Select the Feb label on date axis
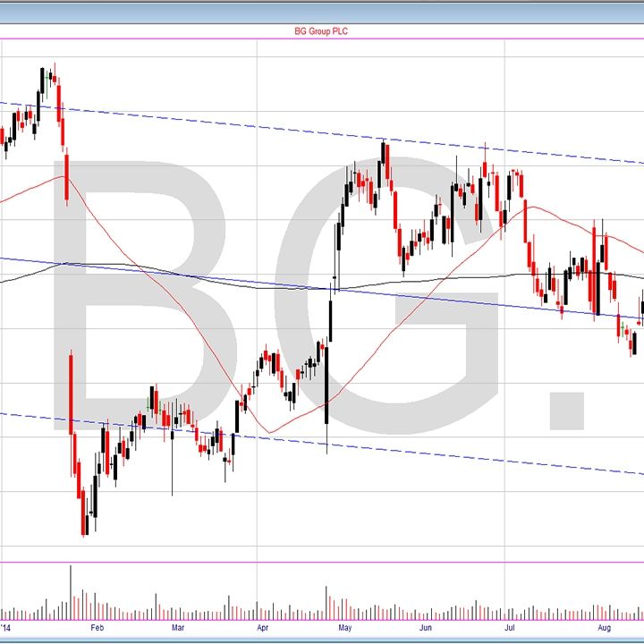Screen dimensions: 644x644 pyautogui.click(x=97, y=628)
